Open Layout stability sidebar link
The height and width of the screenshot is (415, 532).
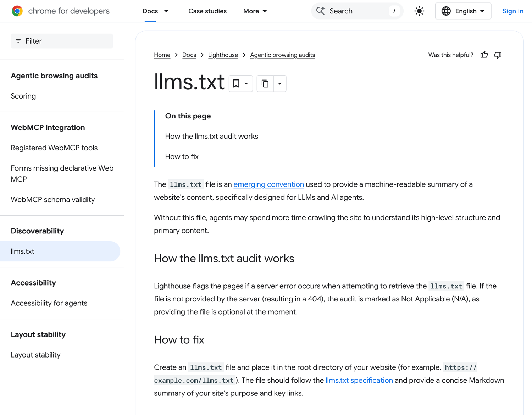[x=35, y=355]
